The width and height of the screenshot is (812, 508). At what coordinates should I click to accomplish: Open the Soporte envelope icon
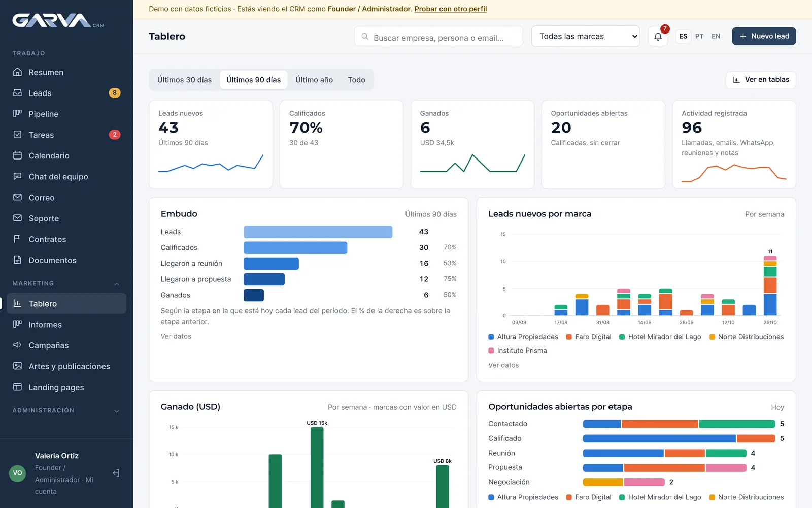(17, 218)
